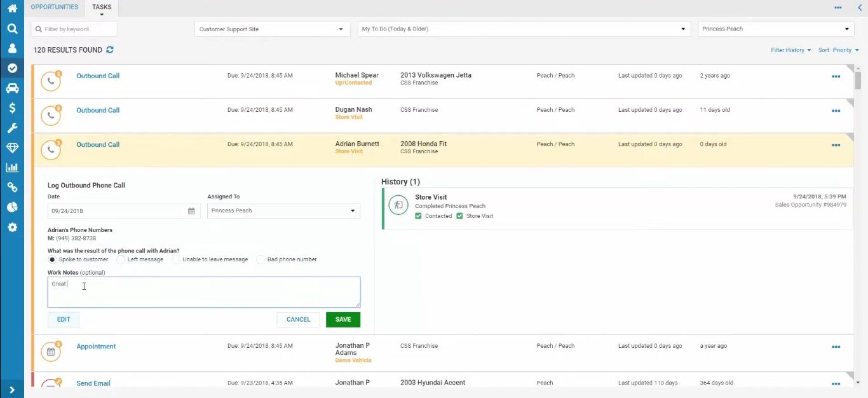Choose Unable to leave message option
Viewport: 868px width, 398px height.
(x=176, y=259)
